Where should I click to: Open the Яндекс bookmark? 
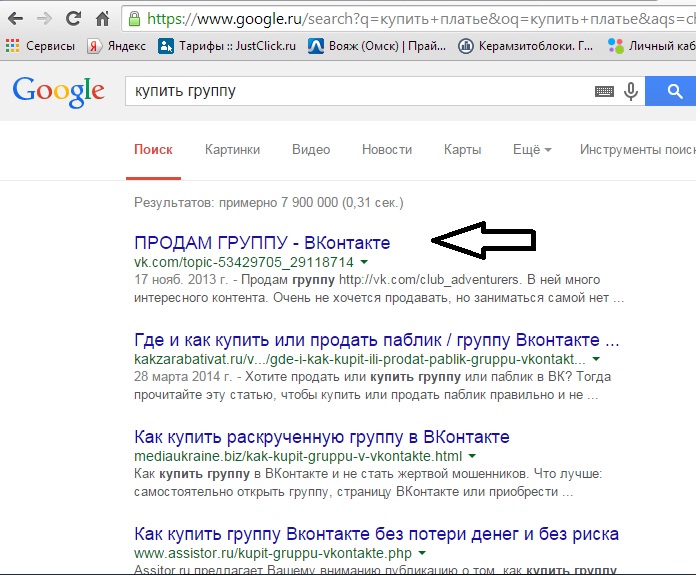(116, 46)
